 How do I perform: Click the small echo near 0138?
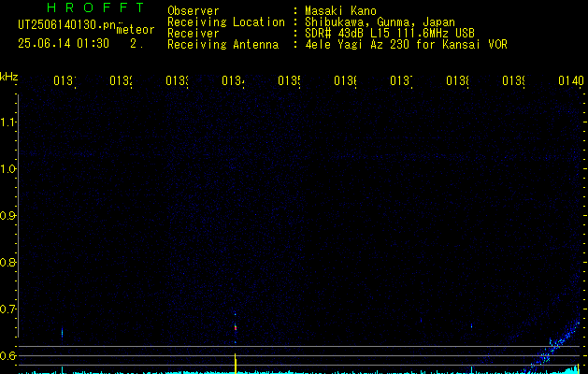tap(471, 325)
